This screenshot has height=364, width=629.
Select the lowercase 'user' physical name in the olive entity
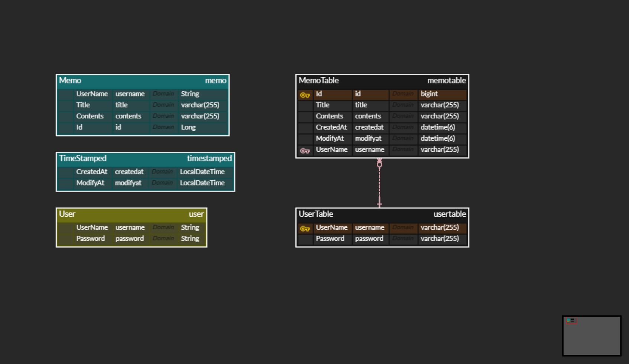click(x=196, y=214)
